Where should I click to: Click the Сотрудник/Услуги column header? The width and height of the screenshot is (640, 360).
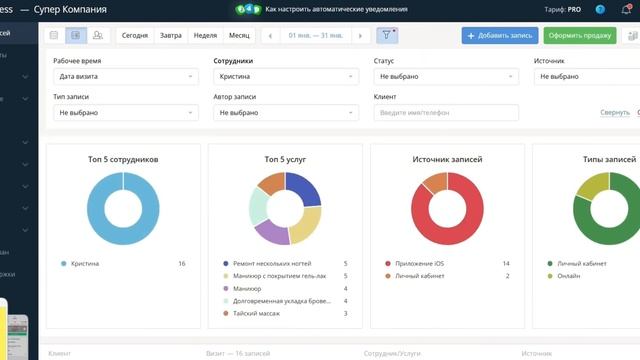[392, 353]
